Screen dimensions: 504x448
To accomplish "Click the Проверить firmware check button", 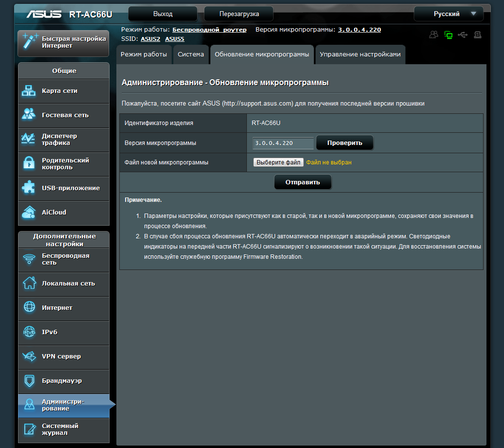I will pyautogui.click(x=345, y=143).
